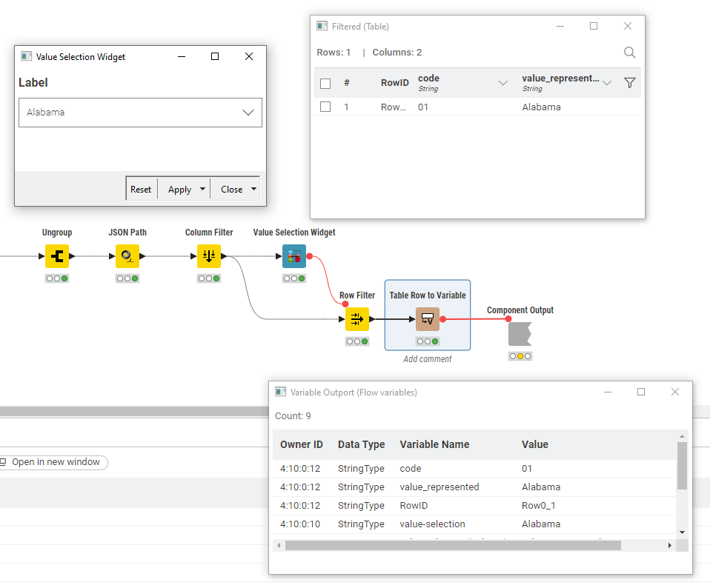Select the Ungroup node icon
This screenshot has width=710, height=588.
pos(57,255)
